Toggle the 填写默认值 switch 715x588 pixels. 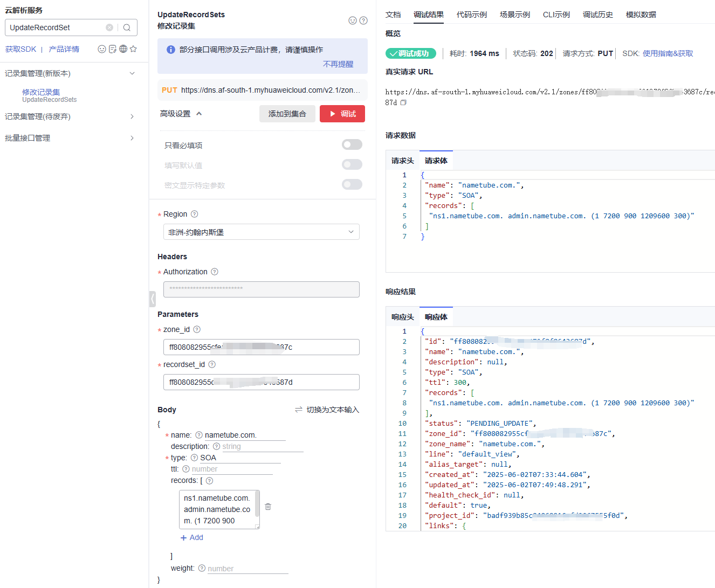[352, 164]
